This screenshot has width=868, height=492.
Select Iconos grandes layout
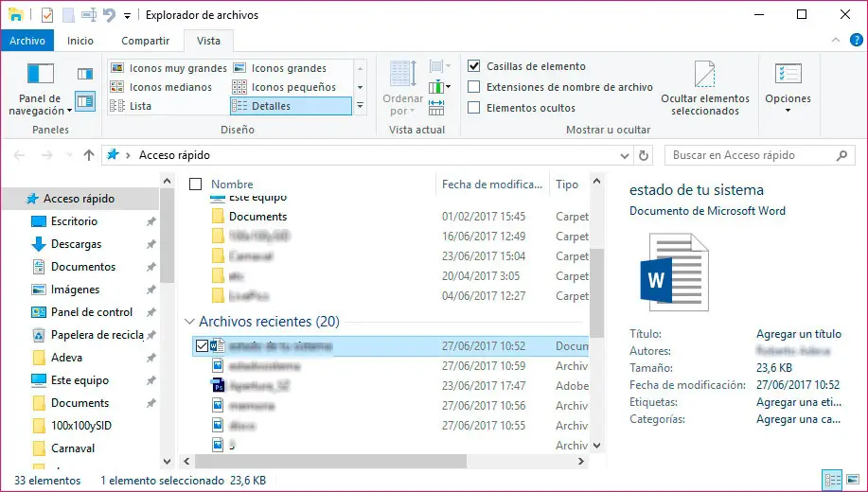tap(280, 68)
